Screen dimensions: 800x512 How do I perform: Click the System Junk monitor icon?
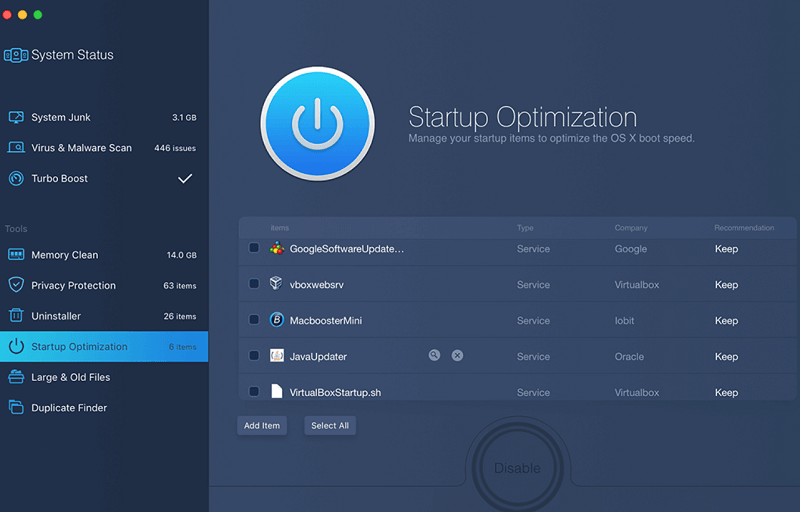[x=16, y=117]
